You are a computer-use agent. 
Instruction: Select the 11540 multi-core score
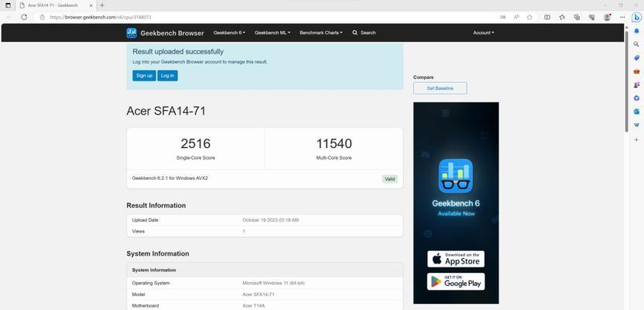334,143
